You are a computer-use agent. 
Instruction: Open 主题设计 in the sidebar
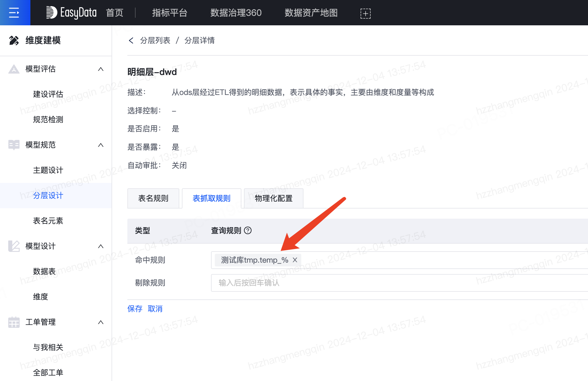(x=48, y=170)
